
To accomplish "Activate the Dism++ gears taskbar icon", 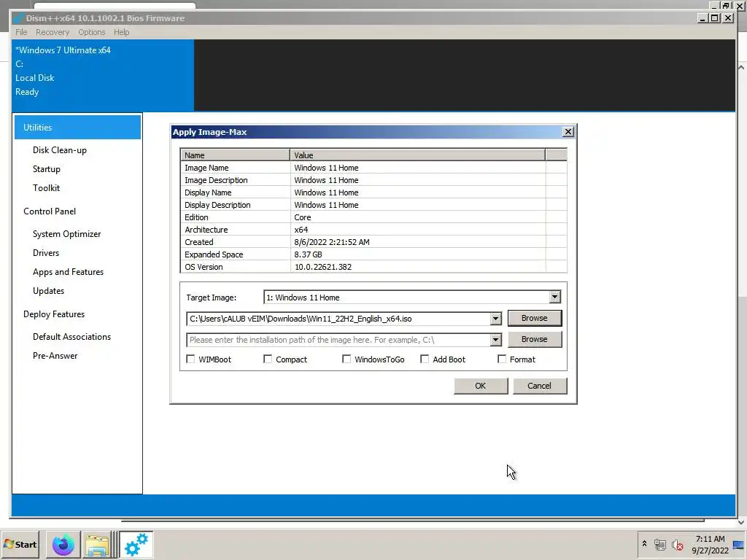I will point(136,545).
